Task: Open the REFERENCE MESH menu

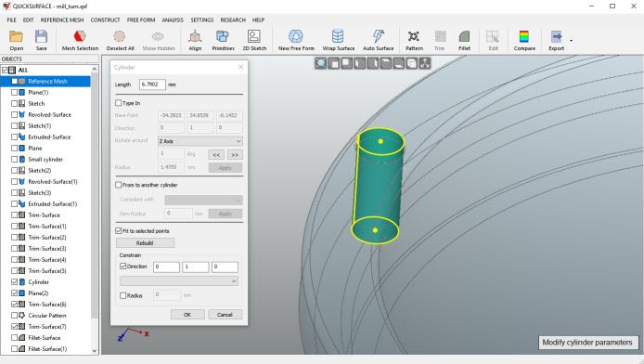Action: pos(62,19)
